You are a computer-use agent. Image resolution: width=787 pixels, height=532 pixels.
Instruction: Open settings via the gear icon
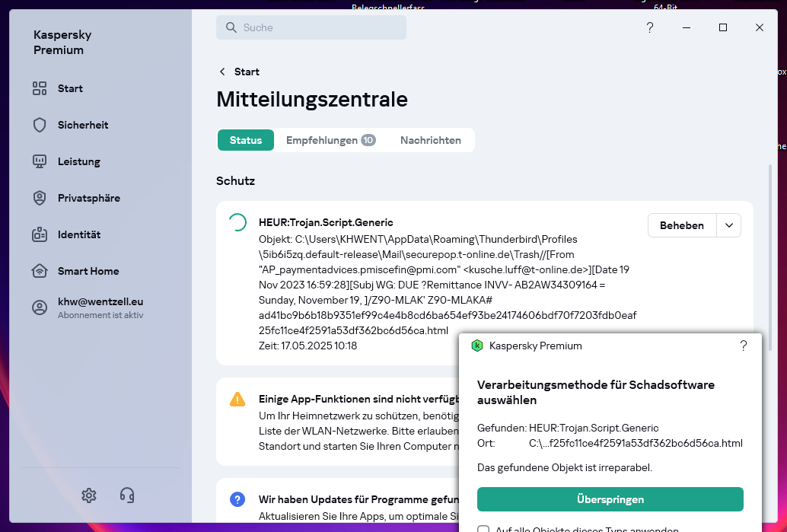pyautogui.click(x=89, y=495)
